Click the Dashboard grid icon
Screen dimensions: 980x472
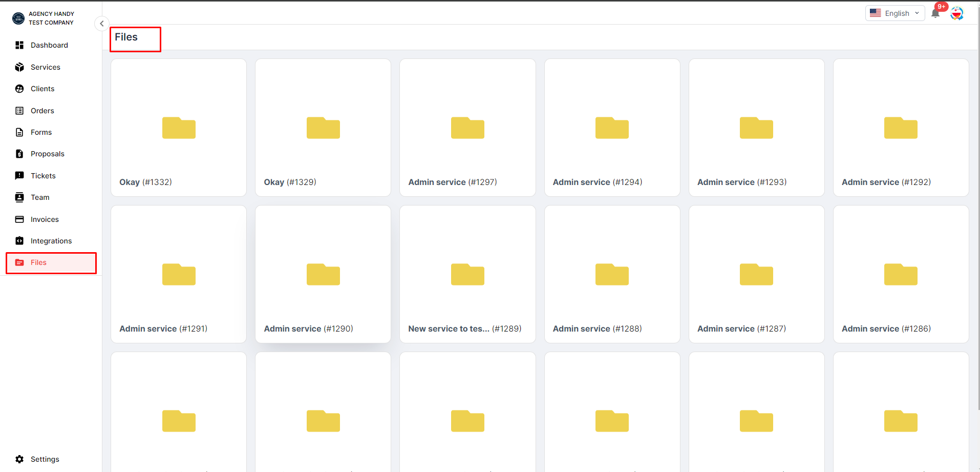[x=19, y=45]
